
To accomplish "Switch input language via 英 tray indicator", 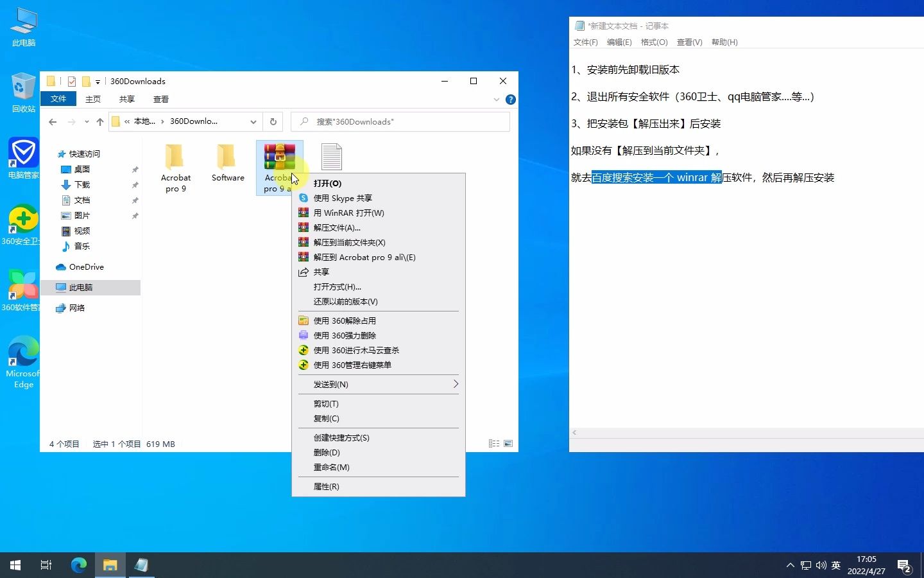I will click(835, 566).
